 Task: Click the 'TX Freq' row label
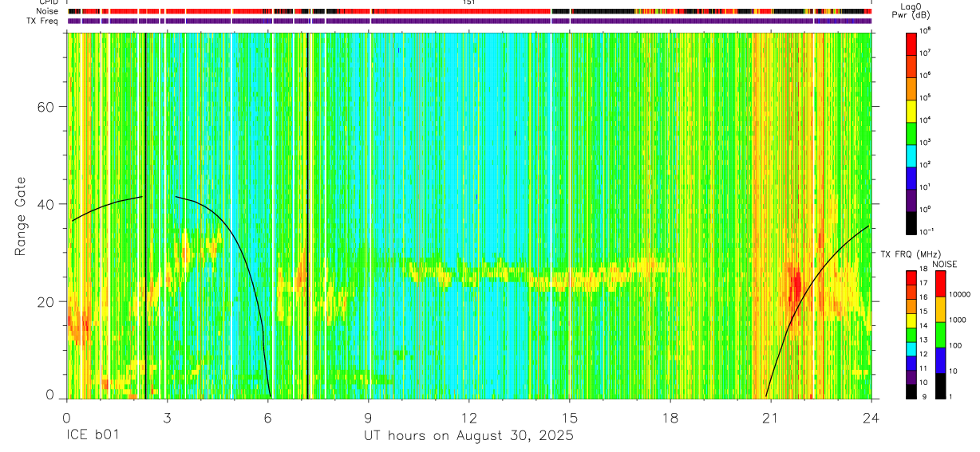43,20
